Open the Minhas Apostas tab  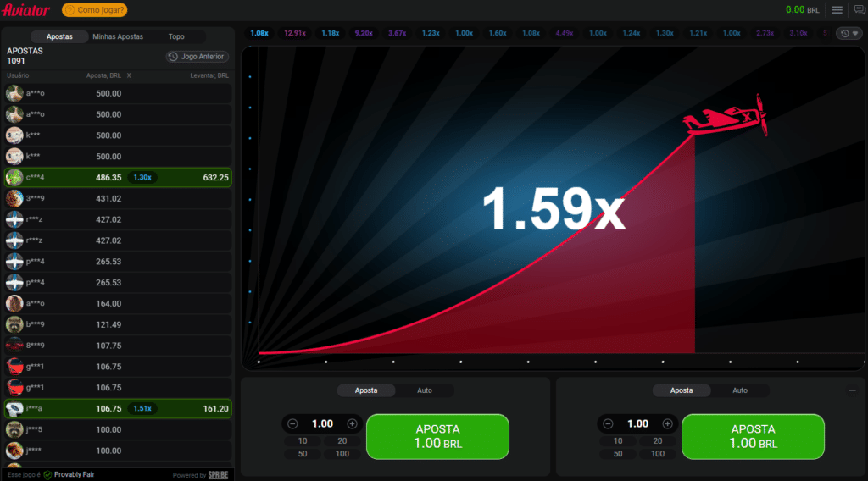[x=118, y=36]
